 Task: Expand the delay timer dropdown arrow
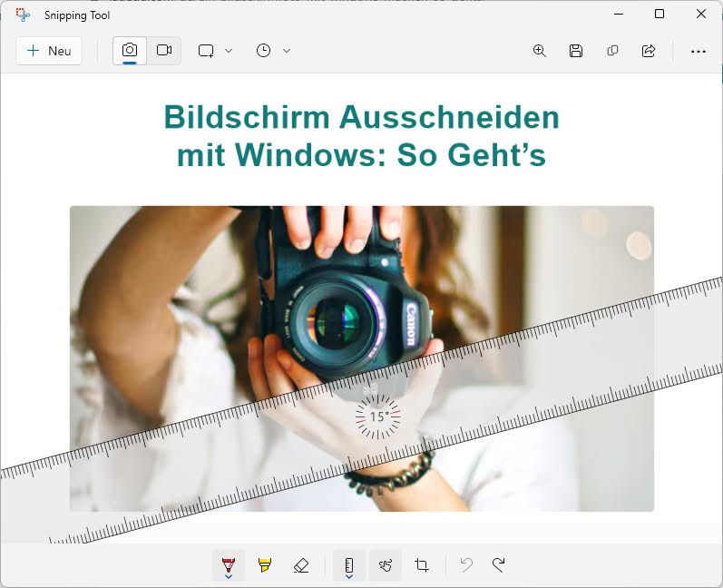287,51
